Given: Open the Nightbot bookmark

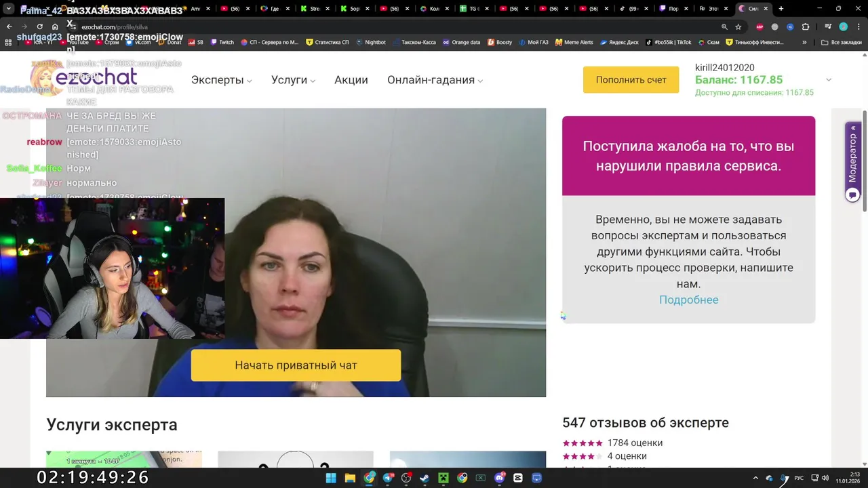Looking at the screenshot, I should (x=370, y=42).
